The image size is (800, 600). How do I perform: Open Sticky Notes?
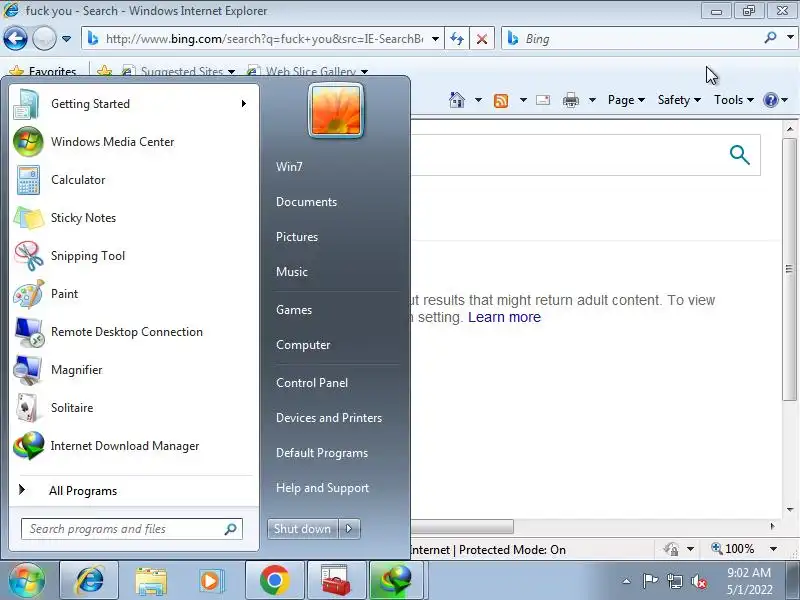pos(134,218)
